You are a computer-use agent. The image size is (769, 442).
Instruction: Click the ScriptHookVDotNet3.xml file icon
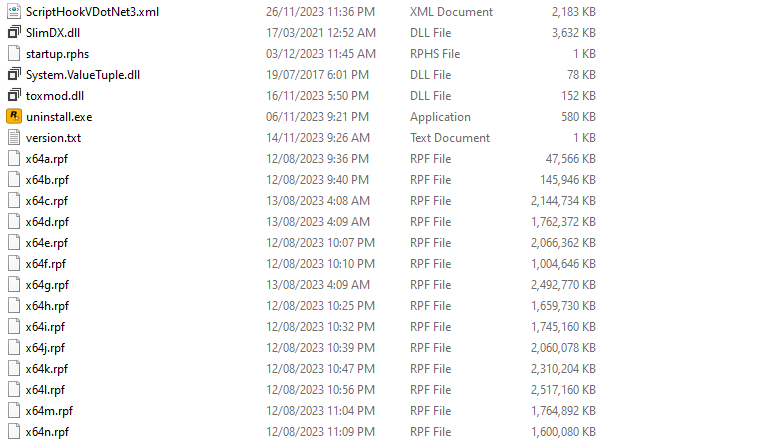(14, 12)
